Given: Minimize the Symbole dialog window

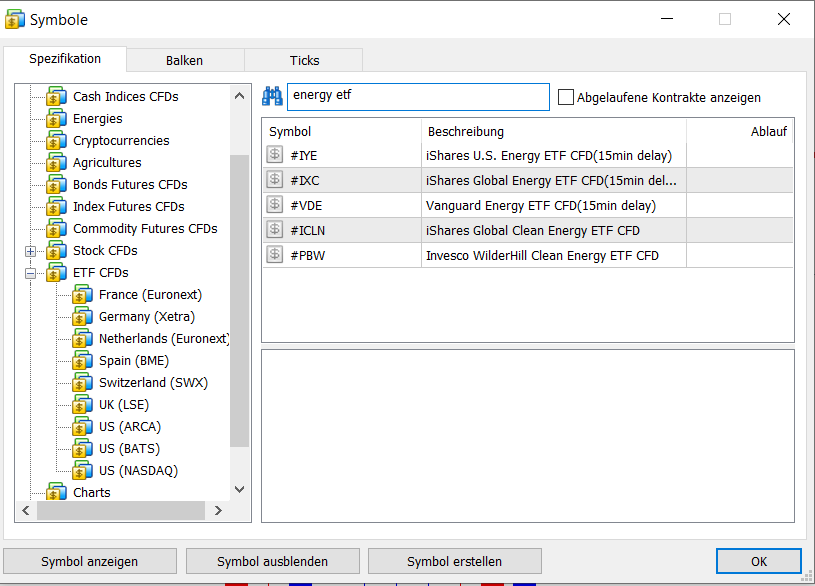Looking at the screenshot, I should click(667, 19).
